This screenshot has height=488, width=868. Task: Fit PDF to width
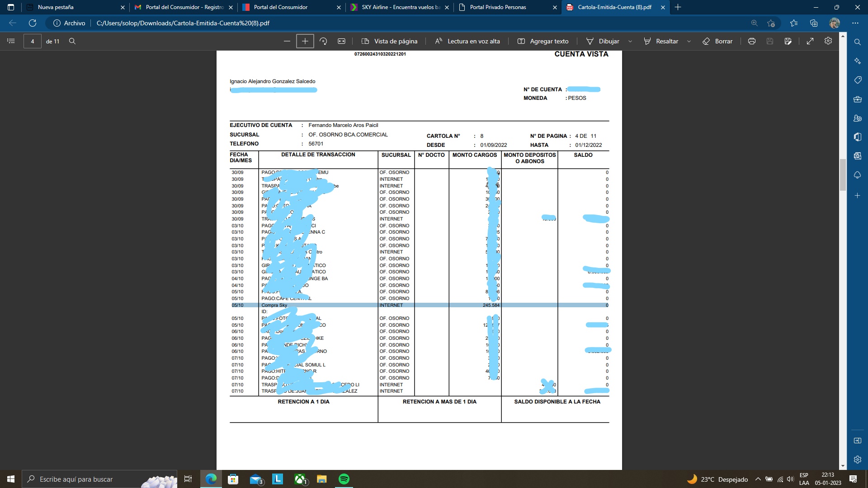pyautogui.click(x=342, y=41)
